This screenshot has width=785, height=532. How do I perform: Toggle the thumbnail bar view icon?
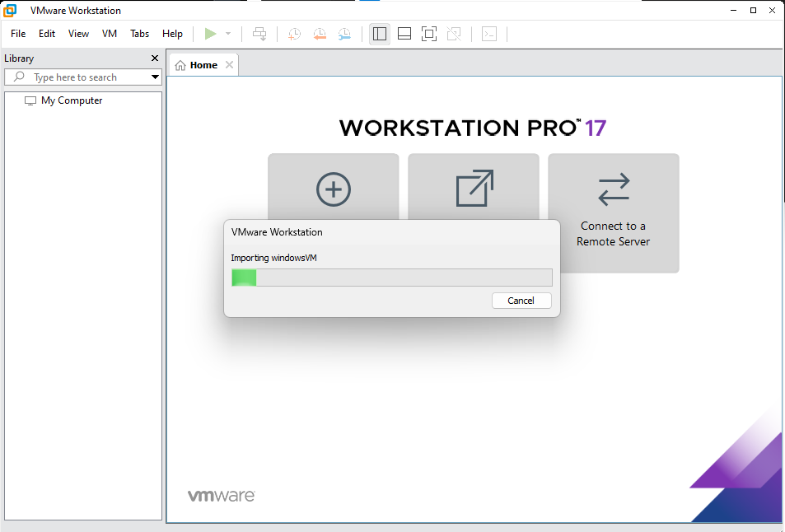click(404, 34)
